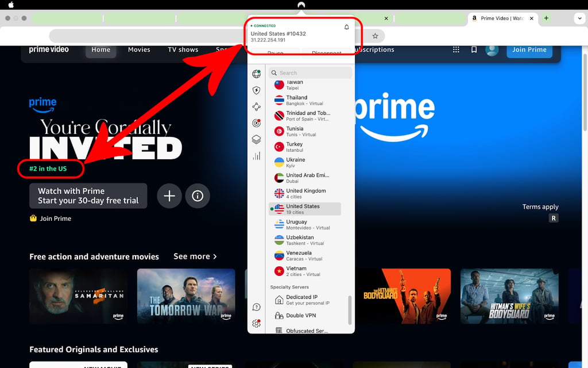Click the Ukraine flag icon
This screenshot has height=368, width=588.
tap(279, 162)
